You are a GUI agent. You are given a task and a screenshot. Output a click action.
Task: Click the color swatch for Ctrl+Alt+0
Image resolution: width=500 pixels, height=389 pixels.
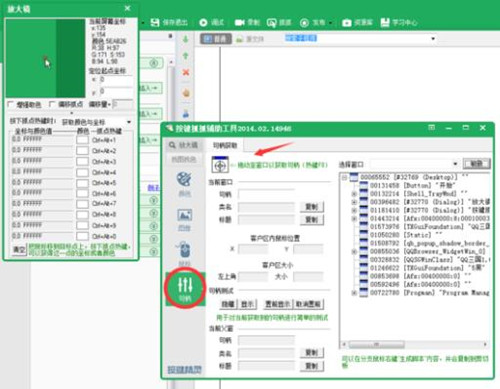[x=82, y=236]
